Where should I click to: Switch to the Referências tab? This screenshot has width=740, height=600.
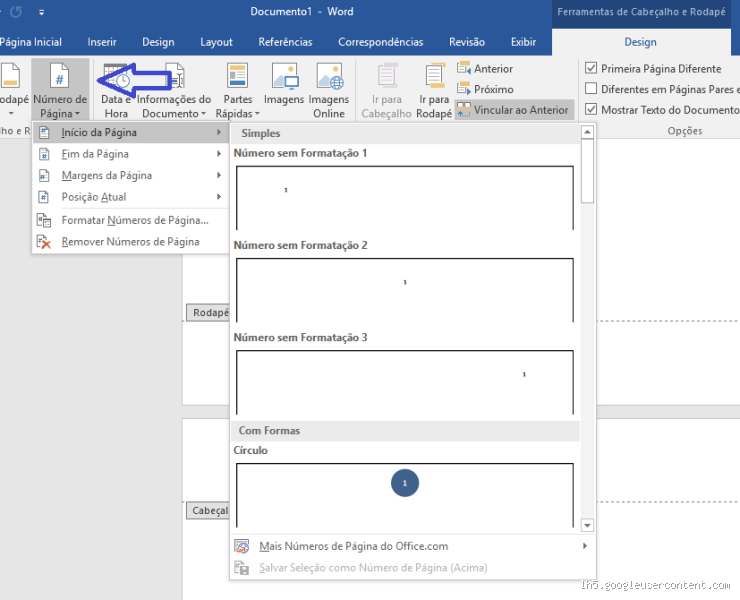[x=285, y=42]
